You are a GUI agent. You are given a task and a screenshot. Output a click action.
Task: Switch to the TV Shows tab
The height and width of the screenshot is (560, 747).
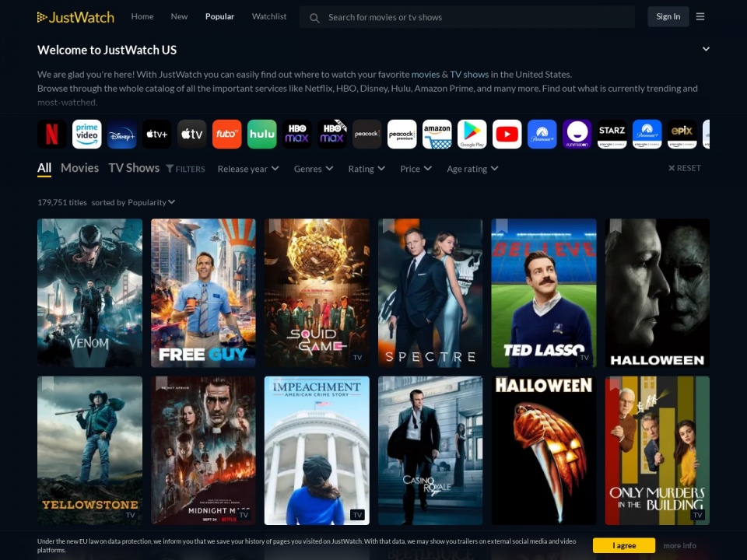(134, 168)
